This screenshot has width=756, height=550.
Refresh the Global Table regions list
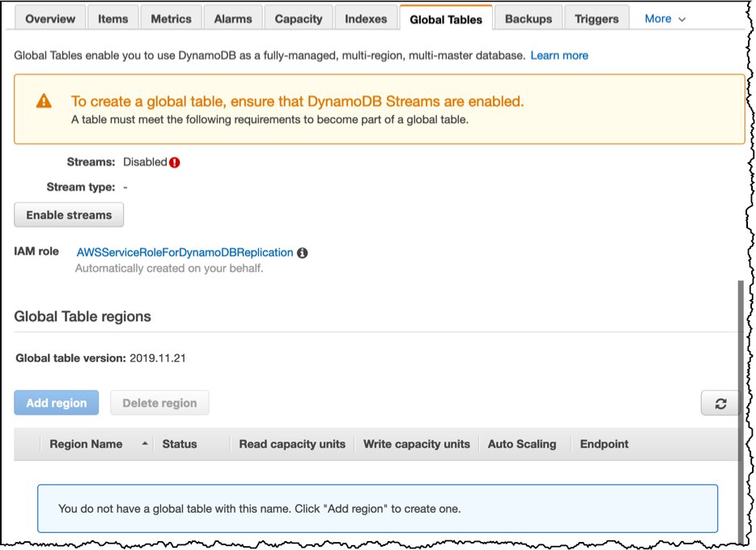(x=720, y=404)
